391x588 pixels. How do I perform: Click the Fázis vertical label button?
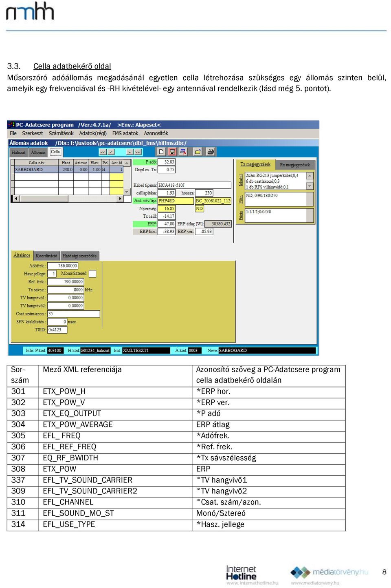[241, 215]
